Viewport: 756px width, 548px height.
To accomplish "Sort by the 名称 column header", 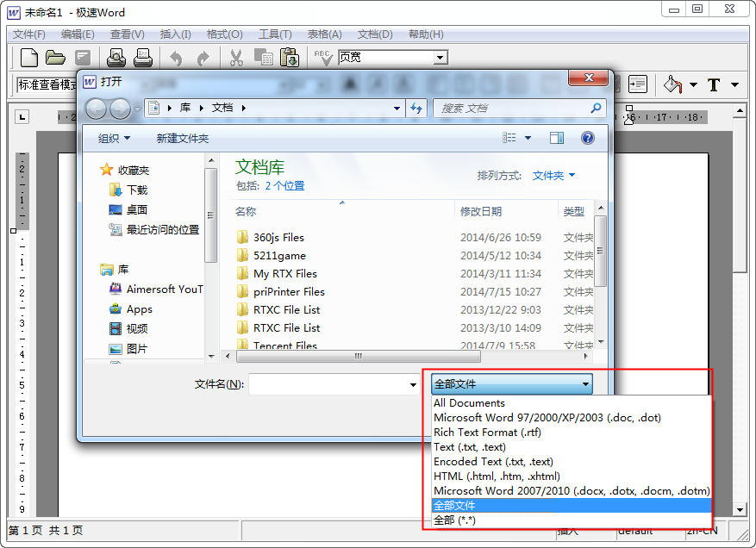I will tap(246, 212).
